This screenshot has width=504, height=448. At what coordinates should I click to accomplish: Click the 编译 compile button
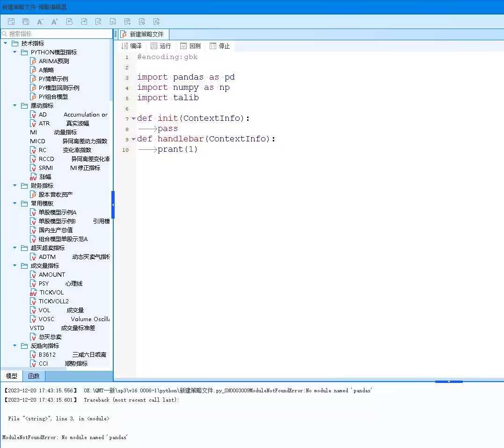[131, 46]
